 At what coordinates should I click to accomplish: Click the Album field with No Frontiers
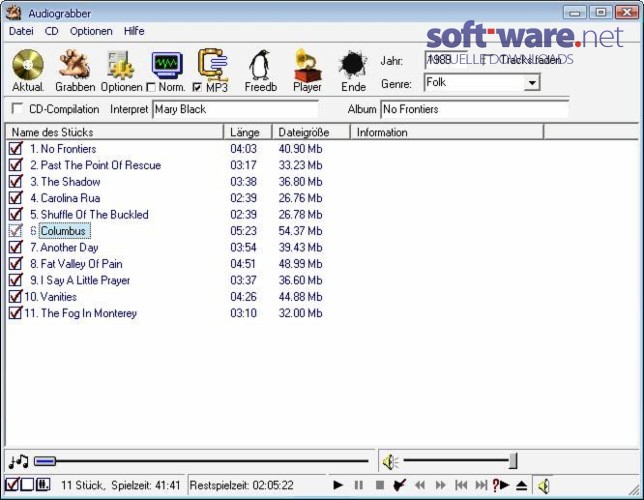click(475, 109)
